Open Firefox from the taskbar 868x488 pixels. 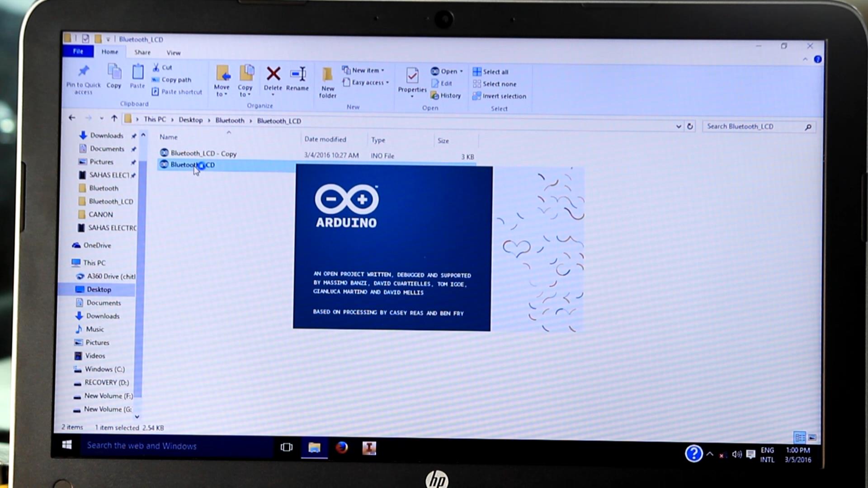pyautogui.click(x=342, y=447)
